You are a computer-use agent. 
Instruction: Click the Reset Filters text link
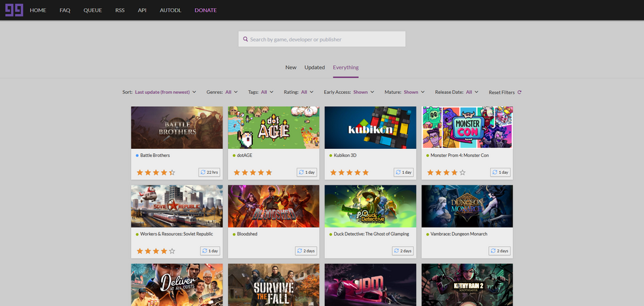pyautogui.click(x=502, y=93)
